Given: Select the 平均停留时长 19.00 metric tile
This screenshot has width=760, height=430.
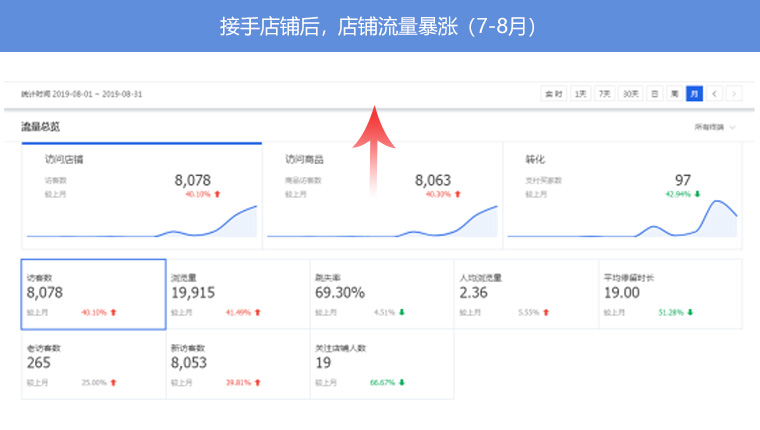Looking at the screenshot, I should click(x=670, y=294).
